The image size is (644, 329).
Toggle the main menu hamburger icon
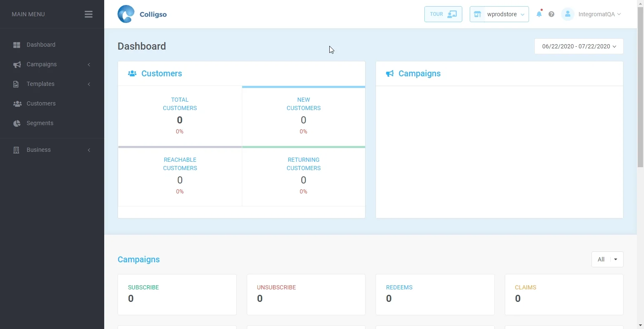pyautogui.click(x=88, y=14)
